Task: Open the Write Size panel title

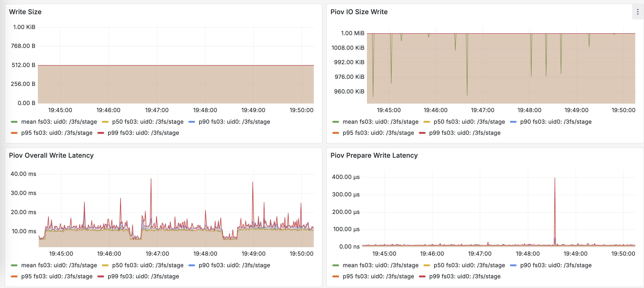Action: (25, 12)
